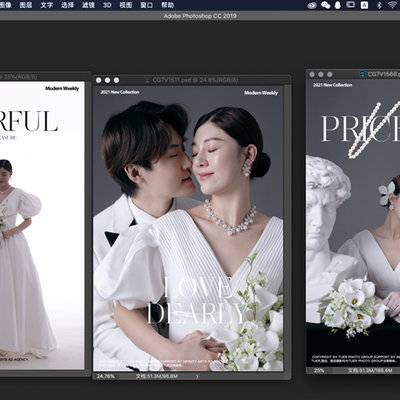
Task: Click the Love Dearly couple poster canvas
Action: [188, 229]
